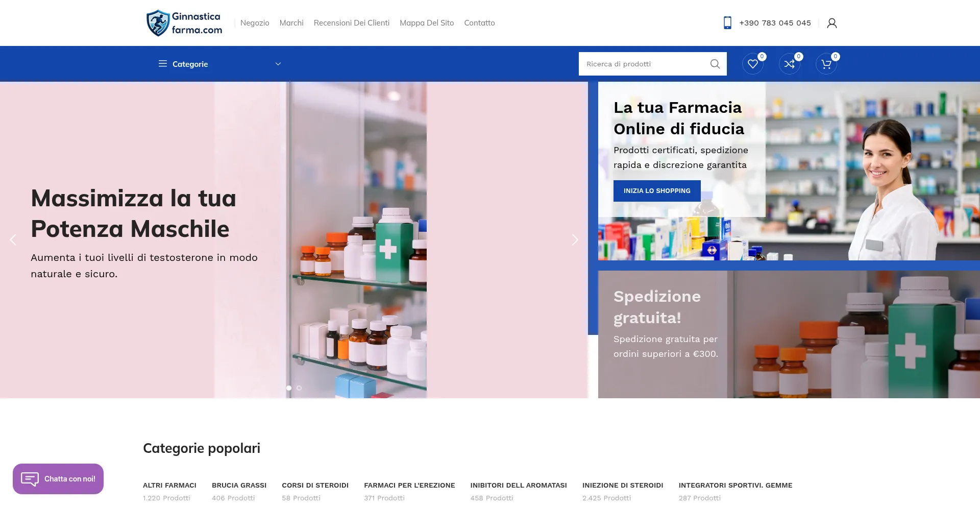The image size is (980, 507).
Task: Click the hamburger icon beside Categorie
Action: coord(163,64)
